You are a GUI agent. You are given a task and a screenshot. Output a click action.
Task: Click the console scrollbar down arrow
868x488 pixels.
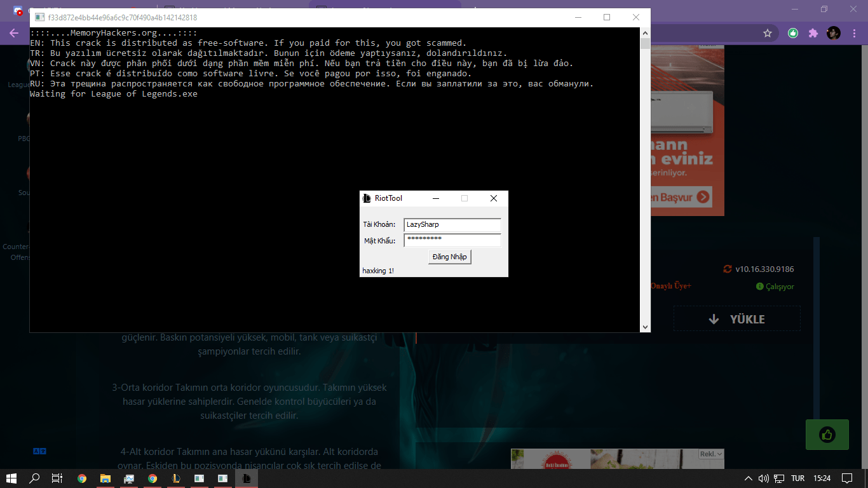click(645, 327)
